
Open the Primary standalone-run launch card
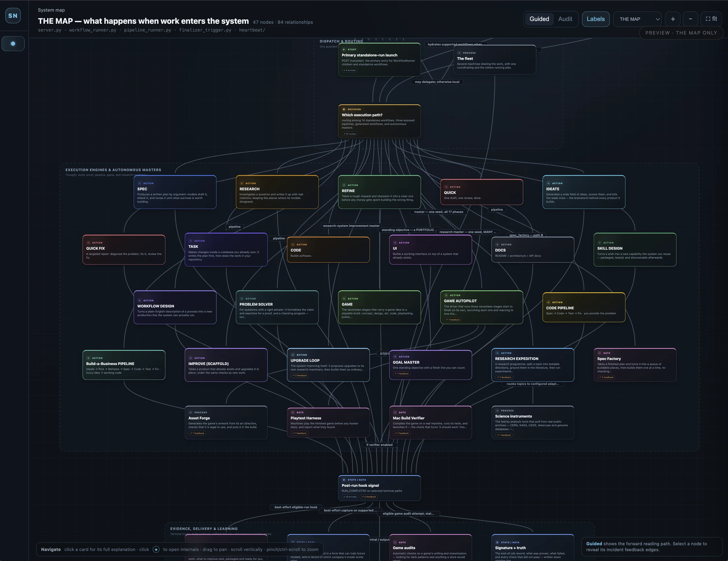(x=379, y=60)
